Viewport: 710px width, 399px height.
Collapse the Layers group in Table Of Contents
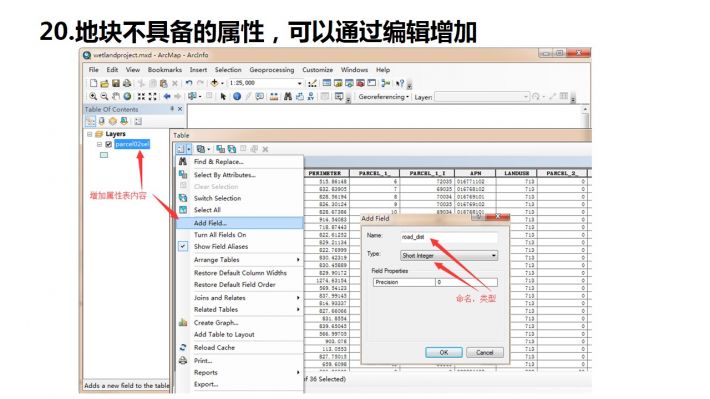90,134
